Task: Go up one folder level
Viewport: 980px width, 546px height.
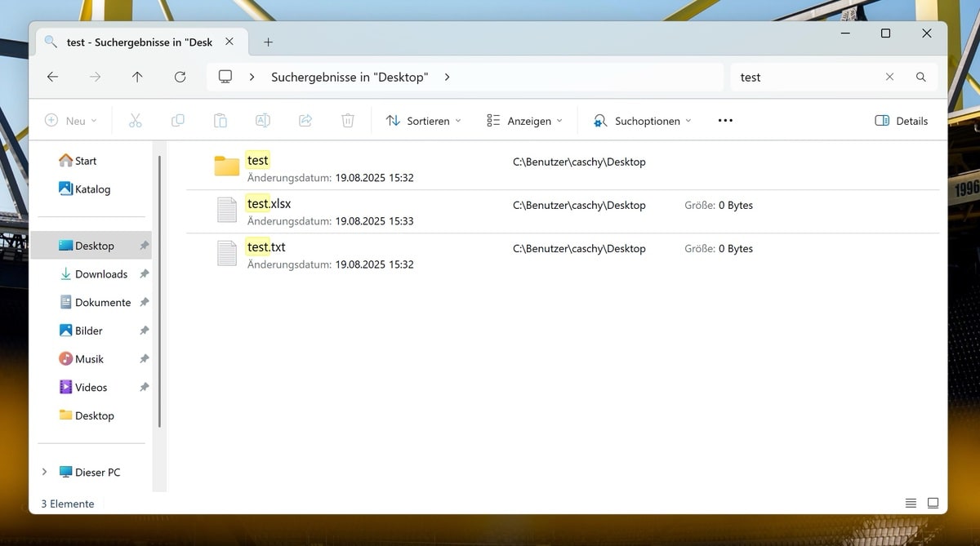Action: click(x=137, y=77)
